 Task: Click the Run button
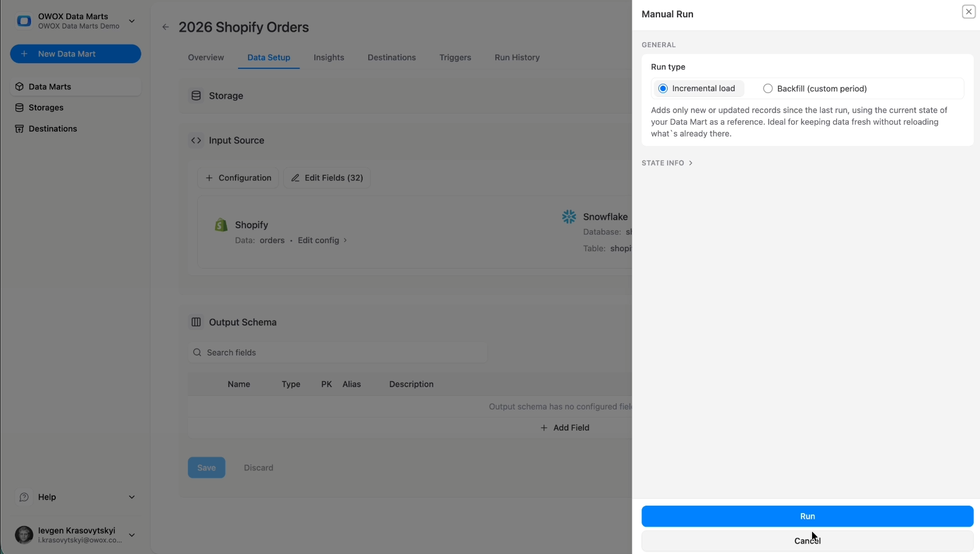[x=807, y=516]
